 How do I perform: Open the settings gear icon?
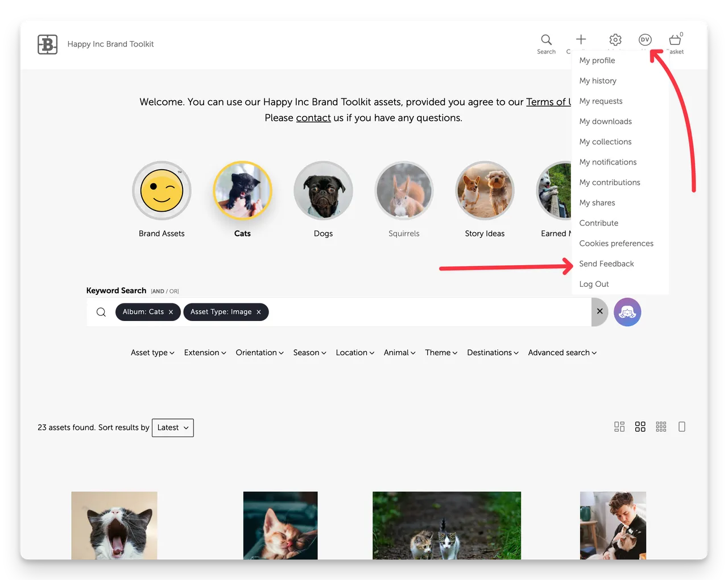(615, 40)
